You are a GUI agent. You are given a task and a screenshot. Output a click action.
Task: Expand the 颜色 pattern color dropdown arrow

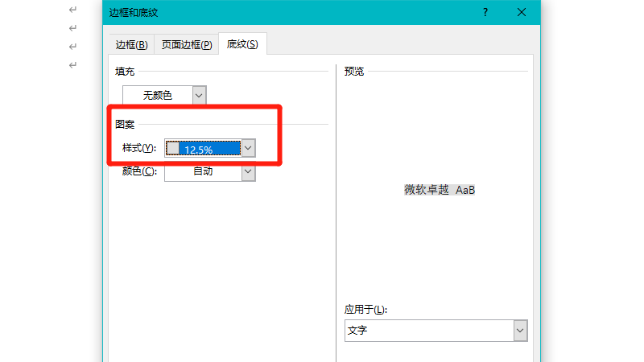click(249, 171)
